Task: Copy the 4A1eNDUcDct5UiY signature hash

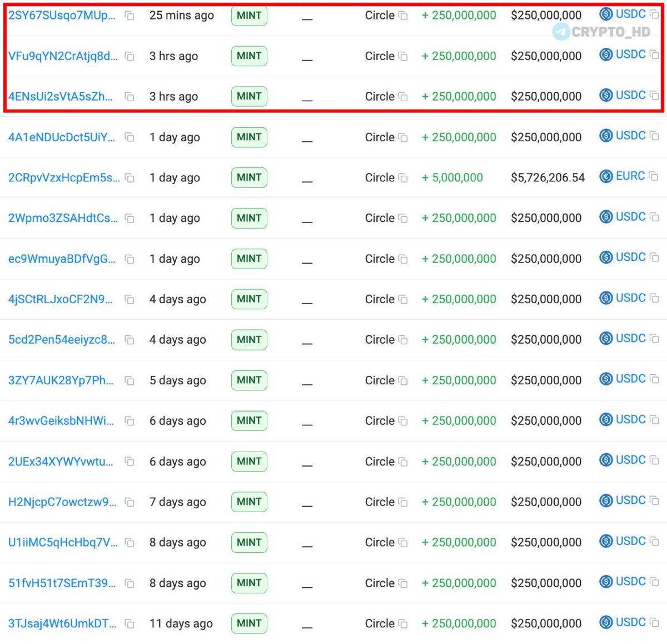Action: (130, 137)
